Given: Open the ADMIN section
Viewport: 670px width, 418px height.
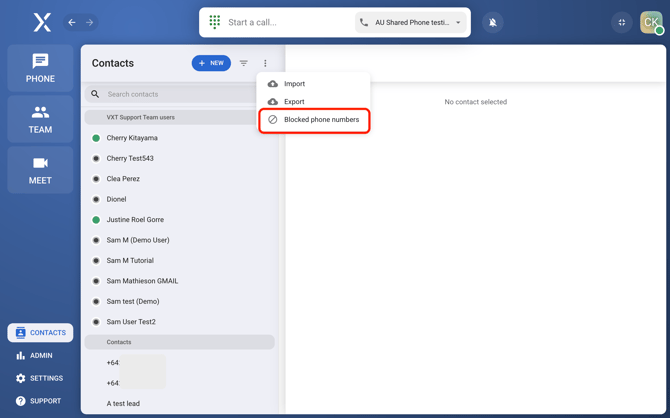Looking at the screenshot, I should 34,356.
